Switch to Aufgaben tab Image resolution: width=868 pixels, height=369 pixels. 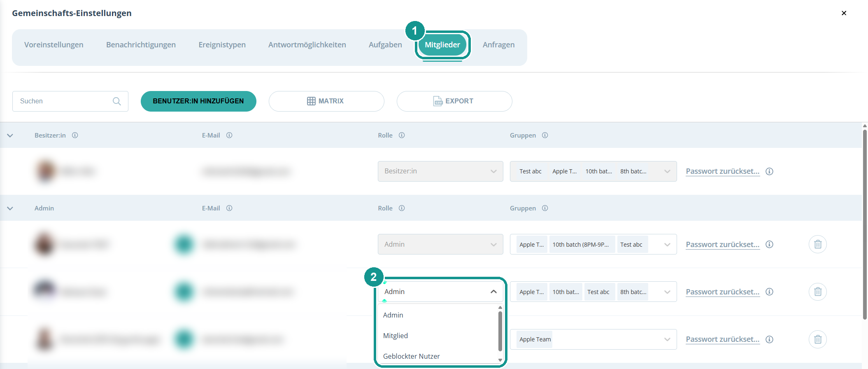385,44
